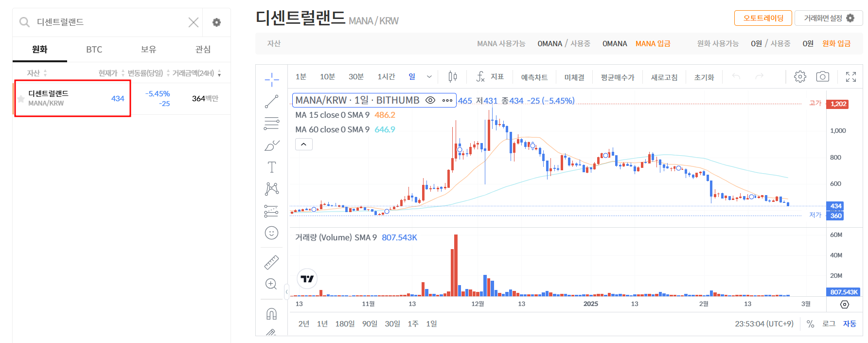The width and height of the screenshot is (868, 343).
Task: Take a chart snapshot with camera icon
Action: pos(822,76)
